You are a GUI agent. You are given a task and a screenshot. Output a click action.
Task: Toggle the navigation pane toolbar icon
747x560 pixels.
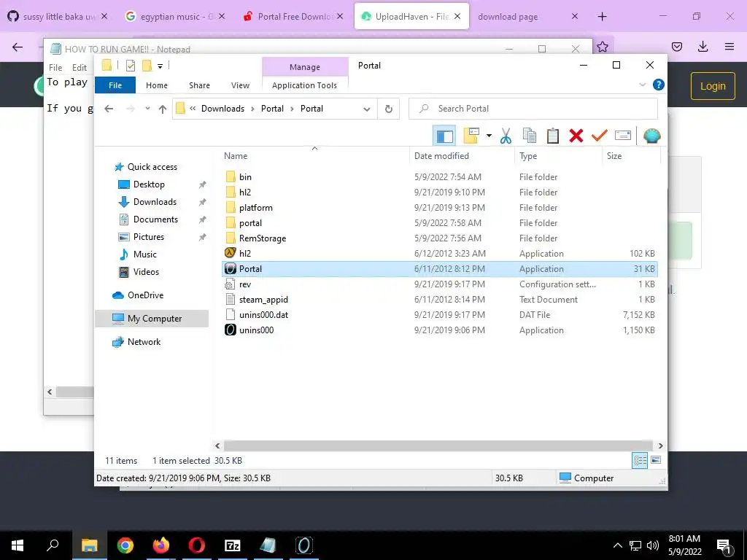[x=444, y=136]
